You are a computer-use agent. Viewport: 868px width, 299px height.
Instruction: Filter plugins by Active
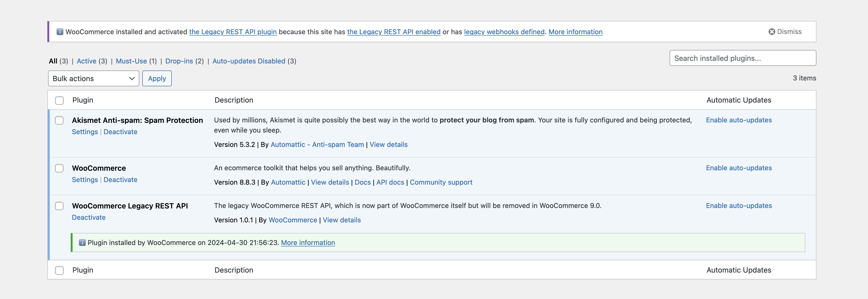pos(87,61)
